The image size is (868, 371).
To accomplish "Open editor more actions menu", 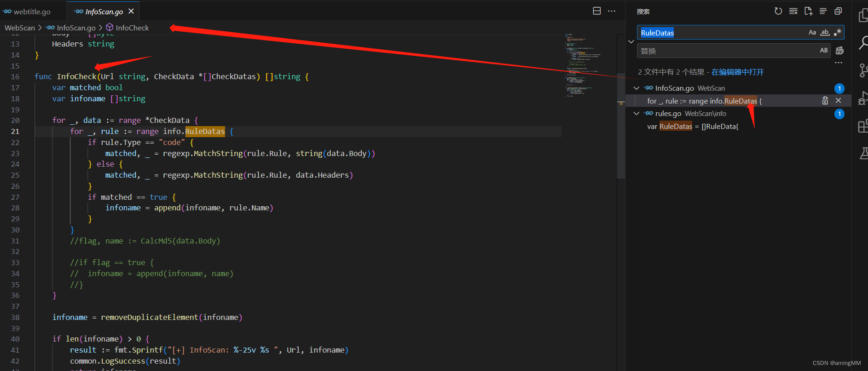I will [x=612, y=11].
